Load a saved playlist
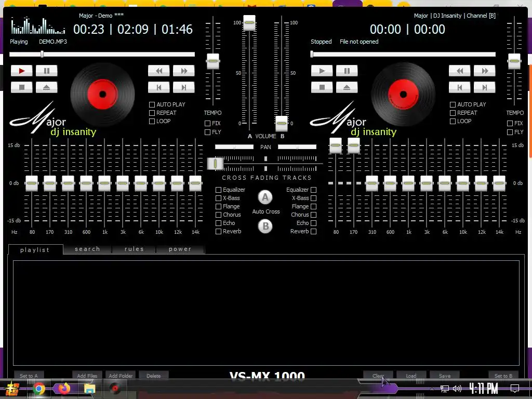This screenshot has width=532, height=399. pyautogui.click(x=411, y=376)
